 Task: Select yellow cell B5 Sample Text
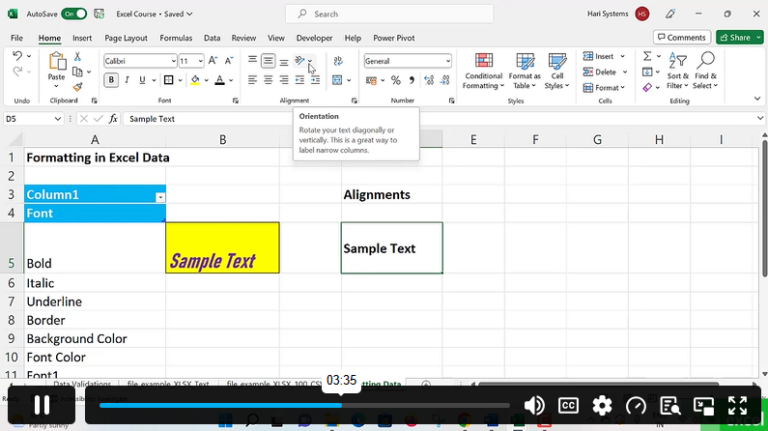(x=222, y=248)
